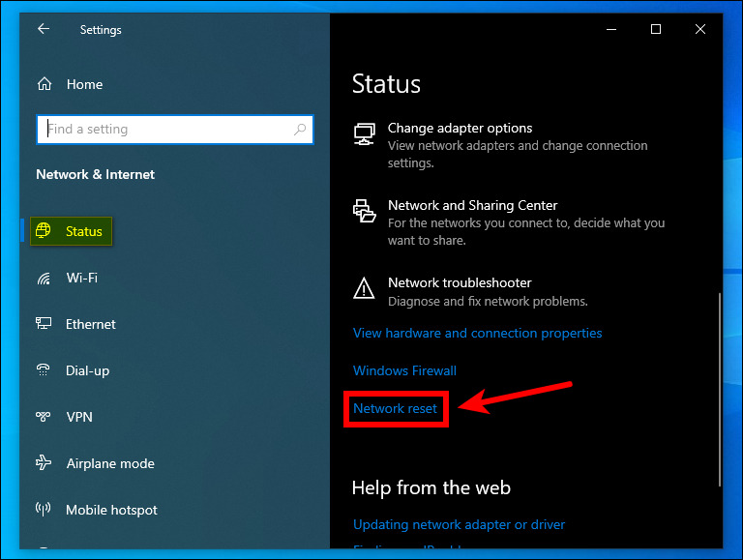Open Mobile hotspot settings
Screen dimensions: 743x560
click(x=111, y=511)
